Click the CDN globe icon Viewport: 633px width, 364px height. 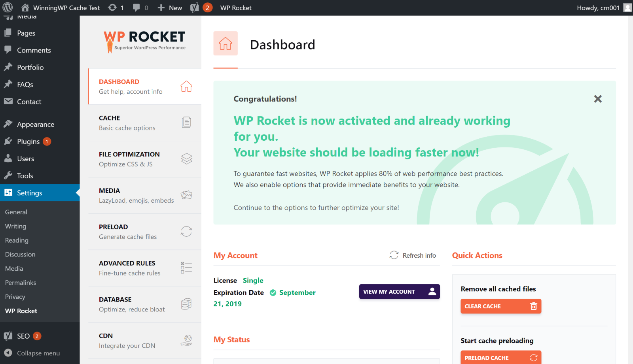coord(186,340)
